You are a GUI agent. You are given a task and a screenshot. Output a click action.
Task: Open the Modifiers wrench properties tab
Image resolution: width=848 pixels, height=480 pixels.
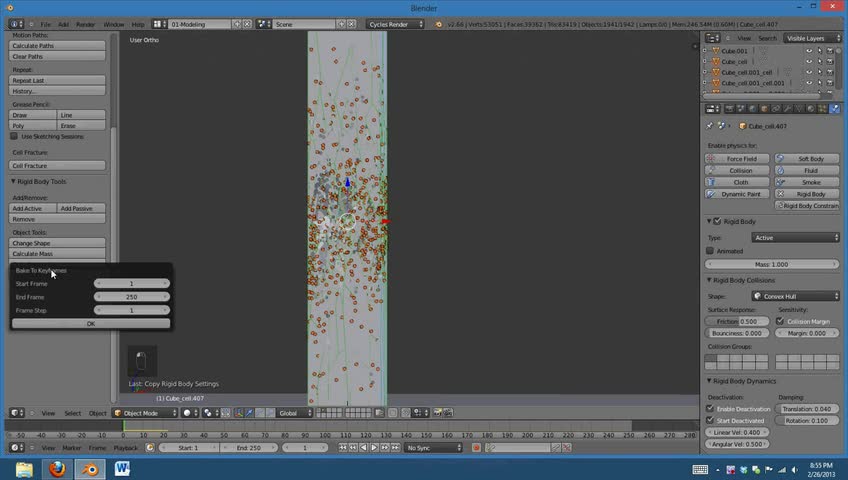click(787, 109)
